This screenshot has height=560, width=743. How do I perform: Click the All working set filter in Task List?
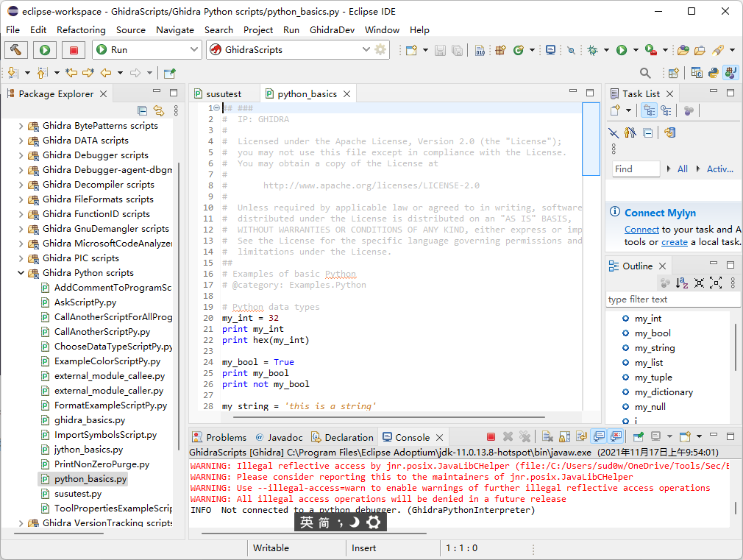pyautogui.click(x=683, y=169)
